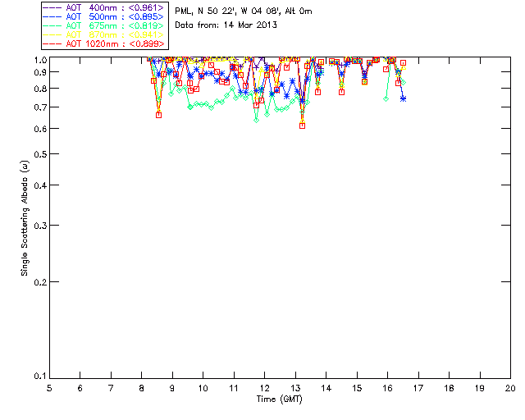
Task: Click y-axis tick label 0.5
Action: tap(40, 154)
